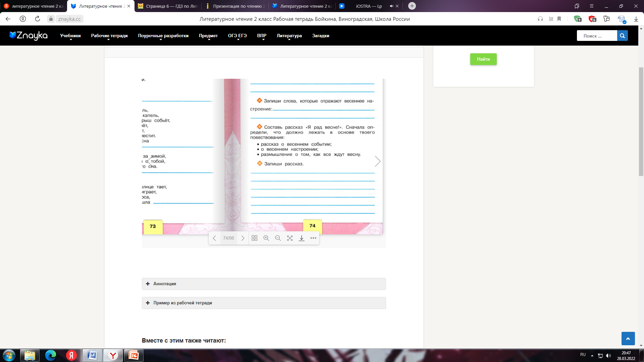Open browser downloads panel
The height and width of the screenshot is (362, 644).
636,19
